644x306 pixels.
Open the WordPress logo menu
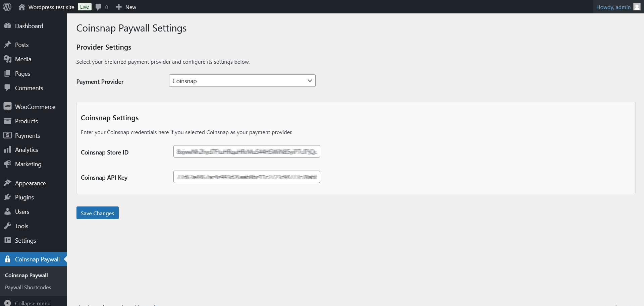point(7,7)
